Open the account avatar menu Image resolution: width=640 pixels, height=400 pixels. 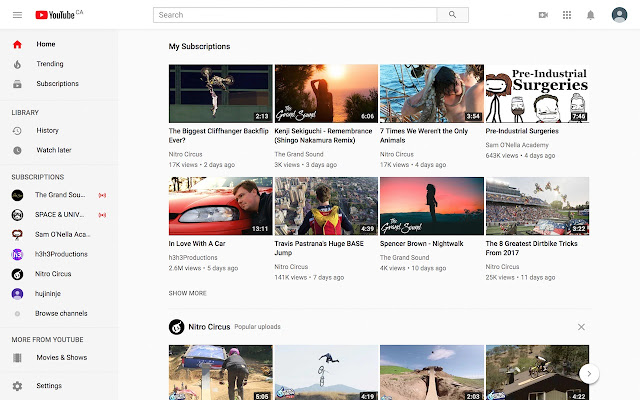pos(619,15)
